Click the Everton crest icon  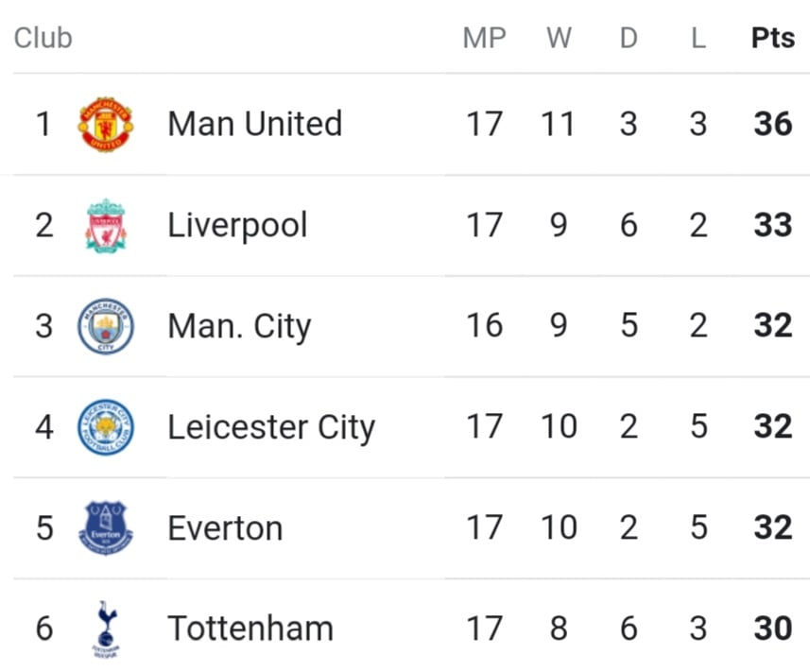(105, 527)
